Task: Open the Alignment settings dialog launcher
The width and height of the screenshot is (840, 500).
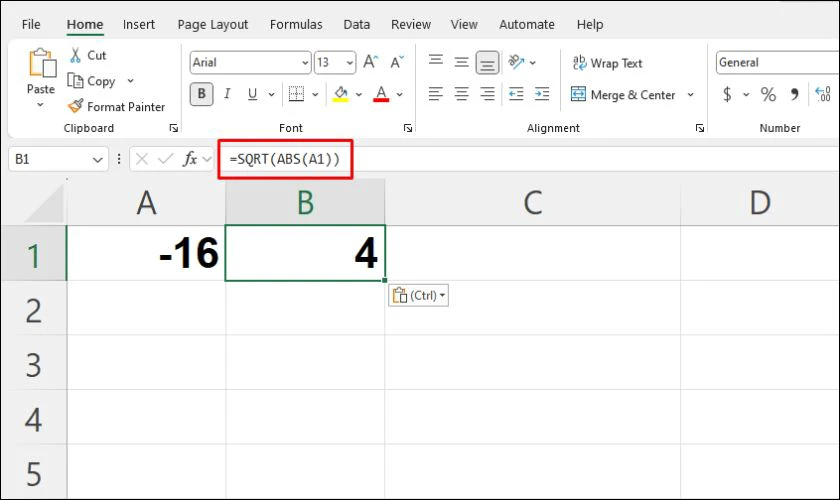Action: tap(700, 128)
